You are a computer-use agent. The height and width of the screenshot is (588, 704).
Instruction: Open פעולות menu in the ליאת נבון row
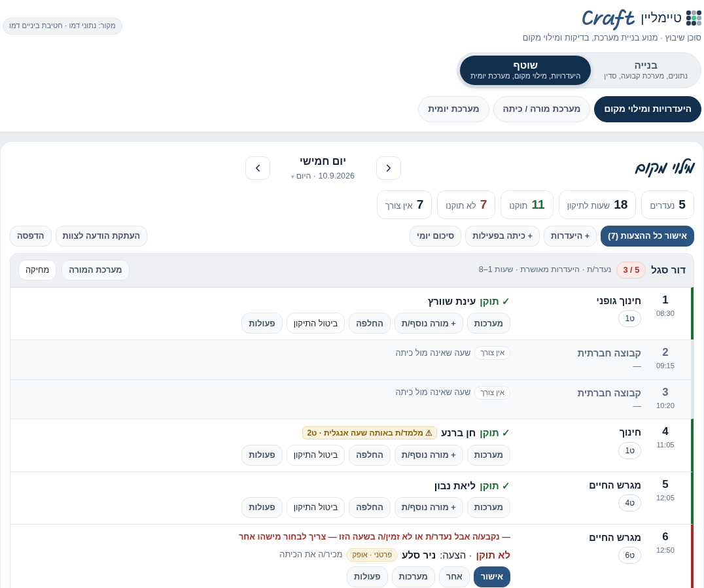[x=262, y=508]
